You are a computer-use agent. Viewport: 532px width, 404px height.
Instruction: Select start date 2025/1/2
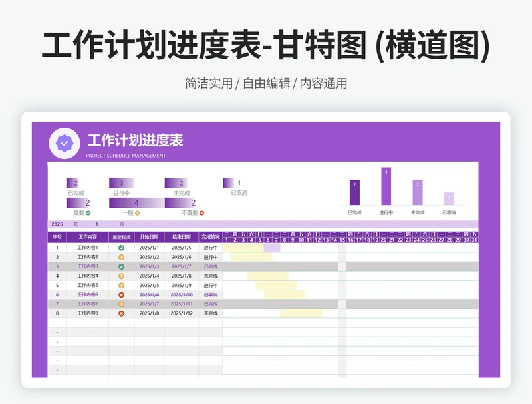pyautogui.click(x=149, y=257)
